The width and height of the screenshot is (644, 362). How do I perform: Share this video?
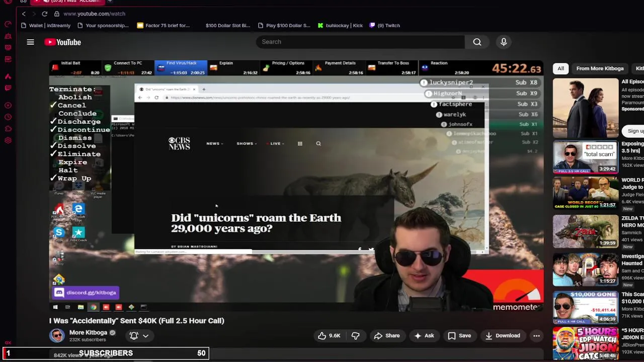pyautogui.click(x=386, y=335)
